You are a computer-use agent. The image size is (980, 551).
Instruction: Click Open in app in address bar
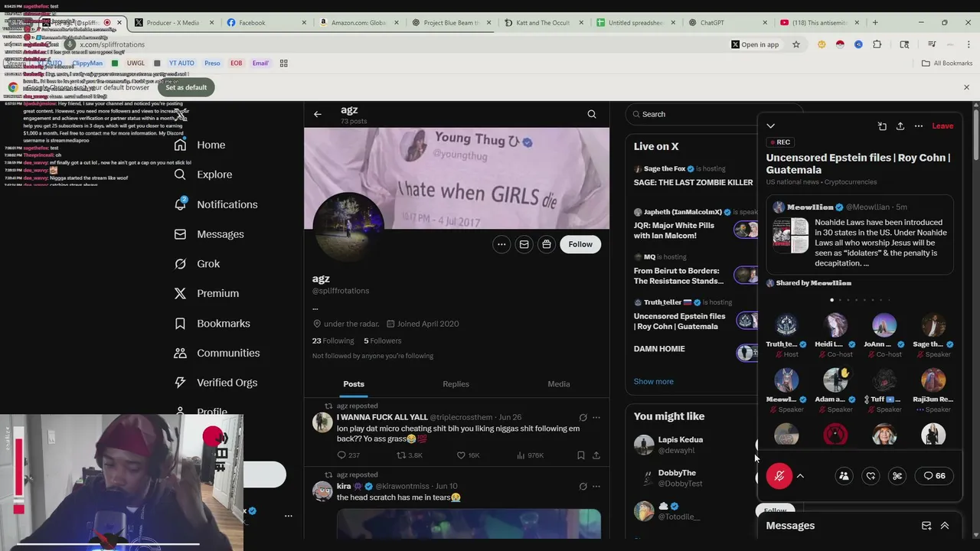tap(755, 44)
